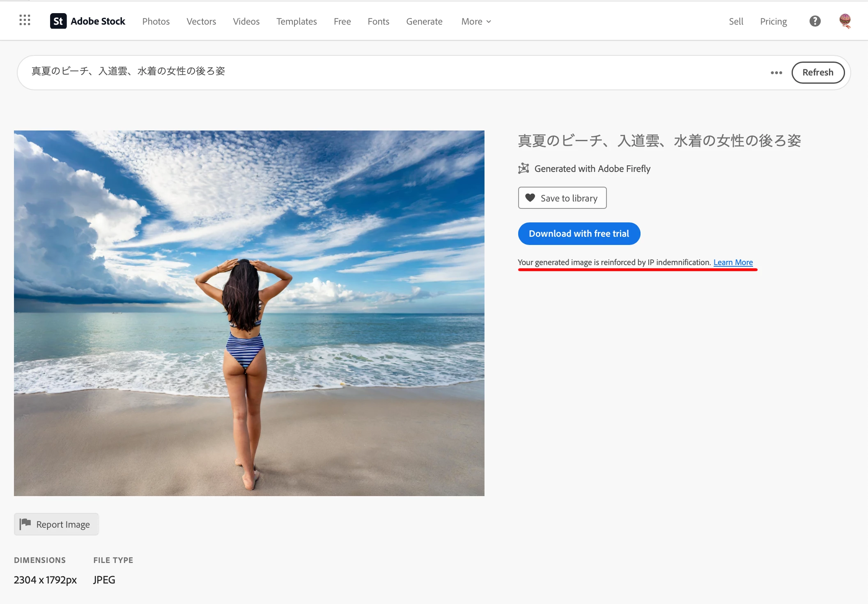The width and height of the screenshot is (868, 604).
Task: Open the user profile avatar
Action: coord(845,21)
